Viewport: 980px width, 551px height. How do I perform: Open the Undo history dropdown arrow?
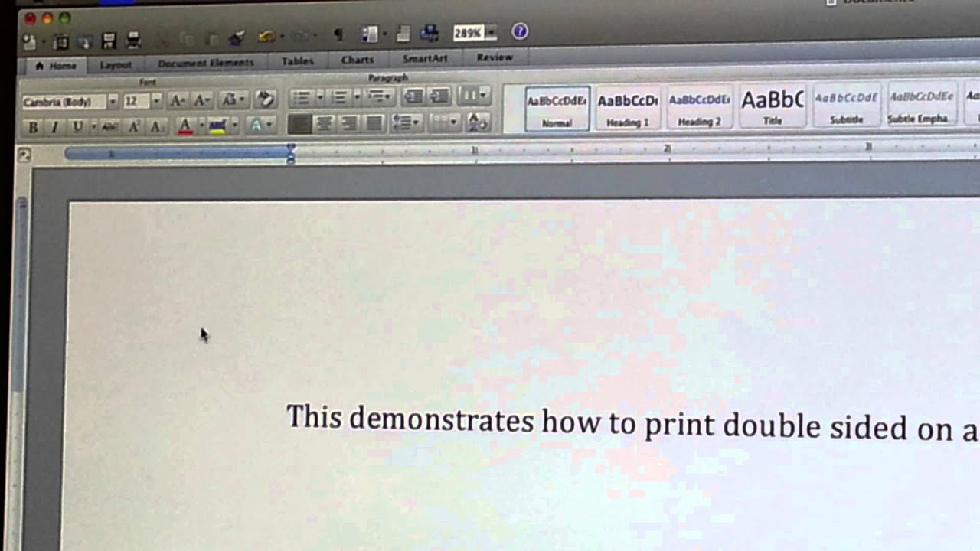[282, 37]
